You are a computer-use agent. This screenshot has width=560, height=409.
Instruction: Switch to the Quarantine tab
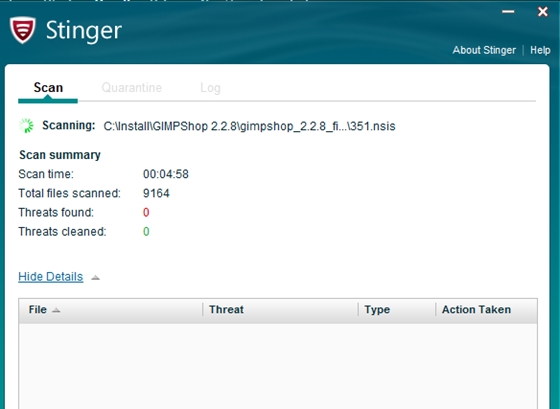point(131,88)
